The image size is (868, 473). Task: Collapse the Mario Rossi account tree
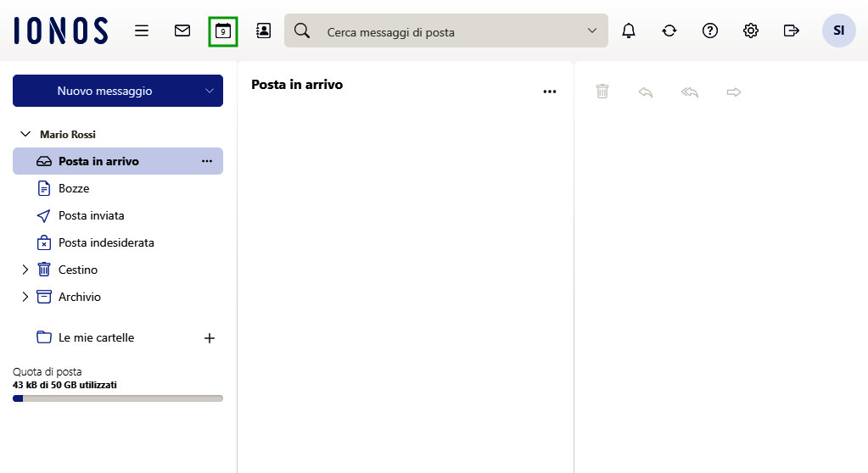[x=25, y=134]
